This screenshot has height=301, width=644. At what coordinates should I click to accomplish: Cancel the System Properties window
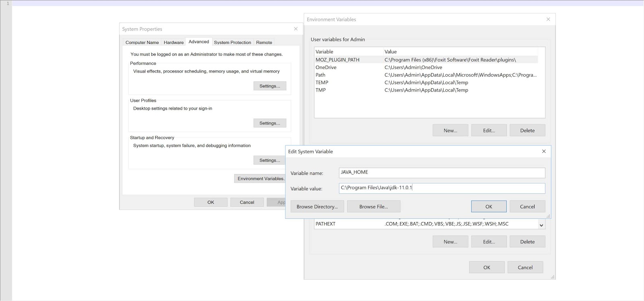[247, 202]
